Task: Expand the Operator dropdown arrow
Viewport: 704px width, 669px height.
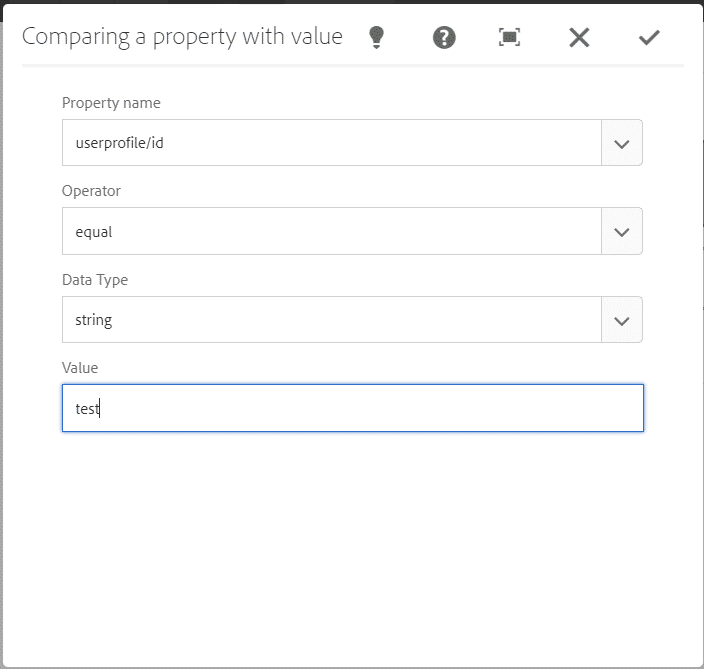Action: tap(622, 231)
